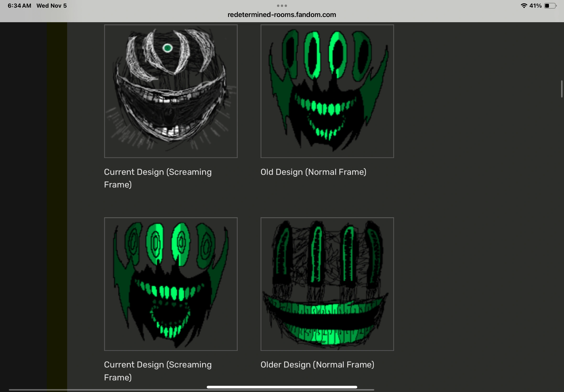Viewport: 564px width, 392px height.
Task: Open the Old Design Normal Frame image
Action: point(327,91)
